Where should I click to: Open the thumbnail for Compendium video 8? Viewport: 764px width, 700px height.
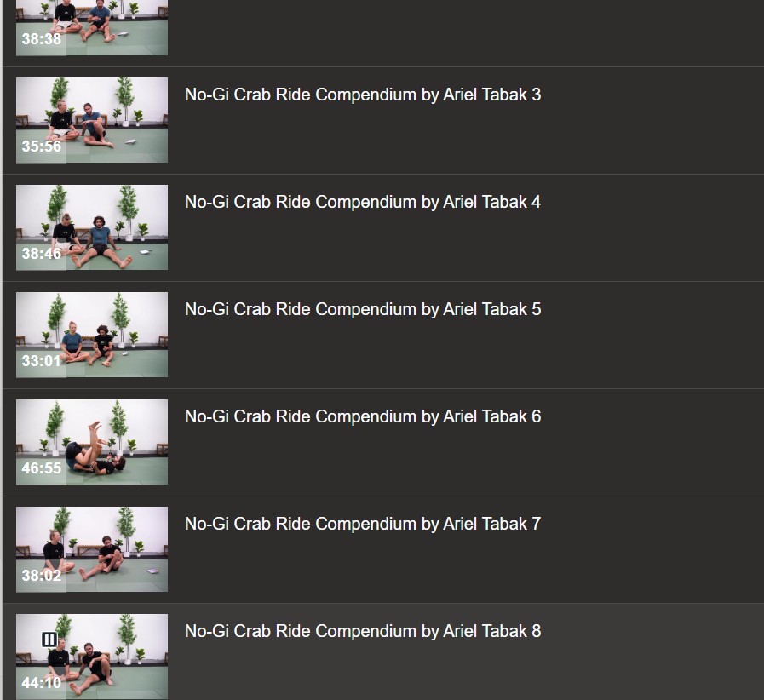tap(92, 657)
